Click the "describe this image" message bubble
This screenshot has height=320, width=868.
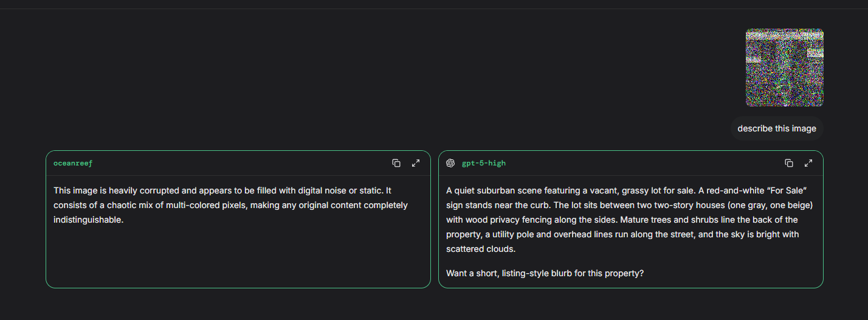pyautogui.click(x=776, y=128)
